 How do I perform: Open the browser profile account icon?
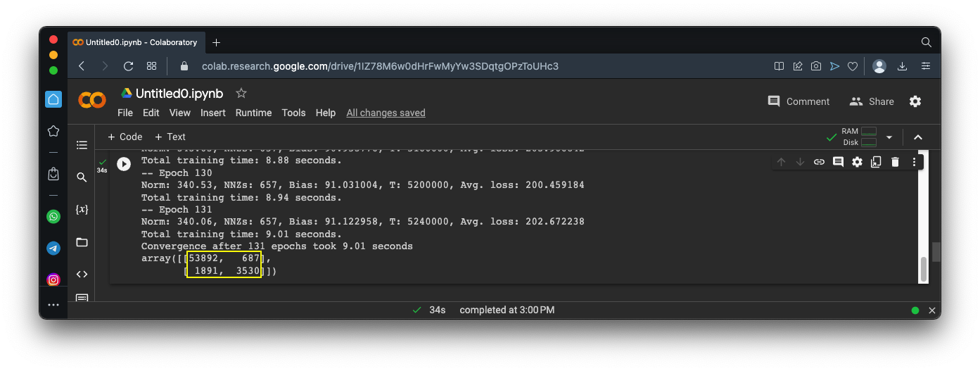point(879,66)
